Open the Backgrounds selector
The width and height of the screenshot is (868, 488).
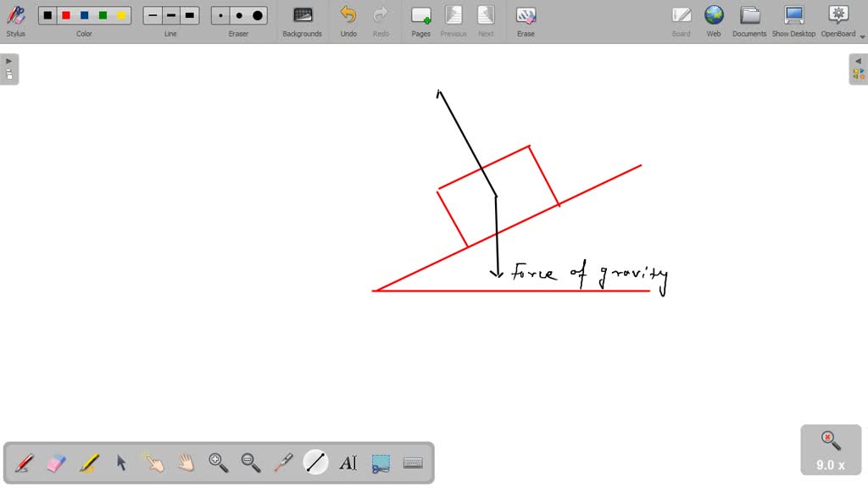302,19
